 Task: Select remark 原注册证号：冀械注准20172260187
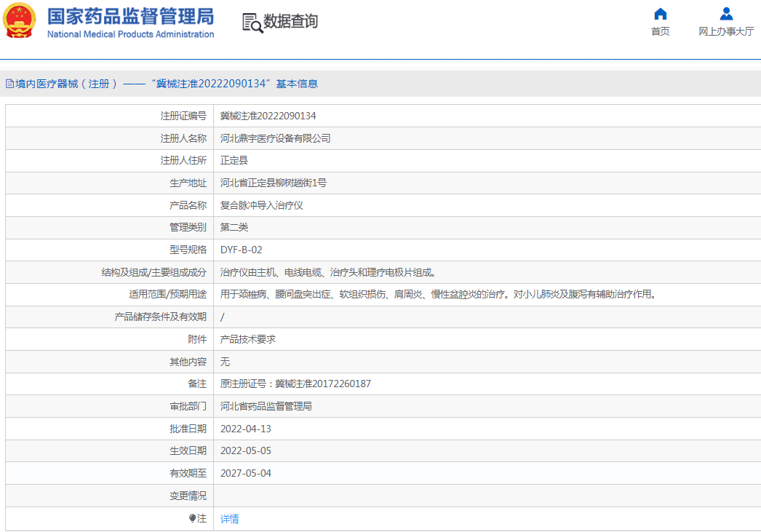point(295,384)
